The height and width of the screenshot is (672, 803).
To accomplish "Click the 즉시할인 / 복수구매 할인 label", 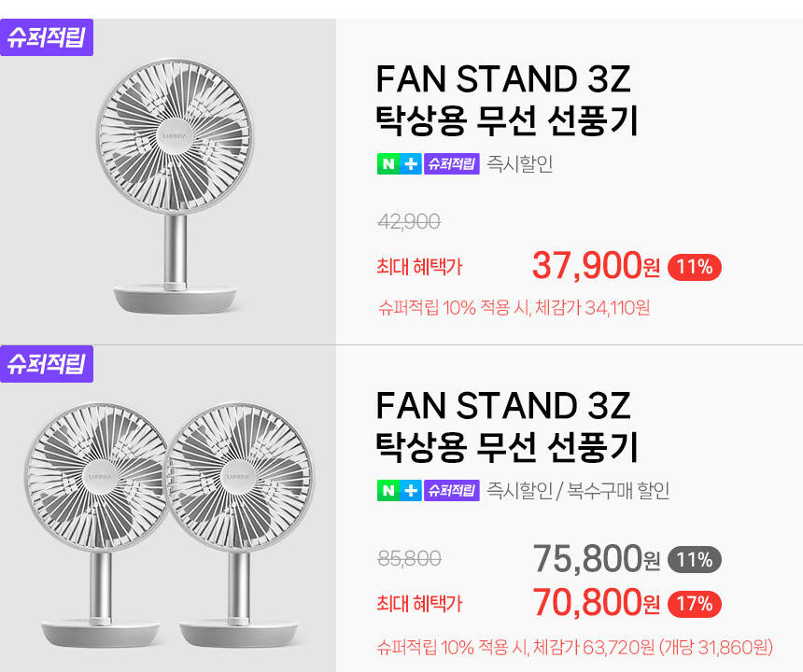I will click(x=578, y=490).
